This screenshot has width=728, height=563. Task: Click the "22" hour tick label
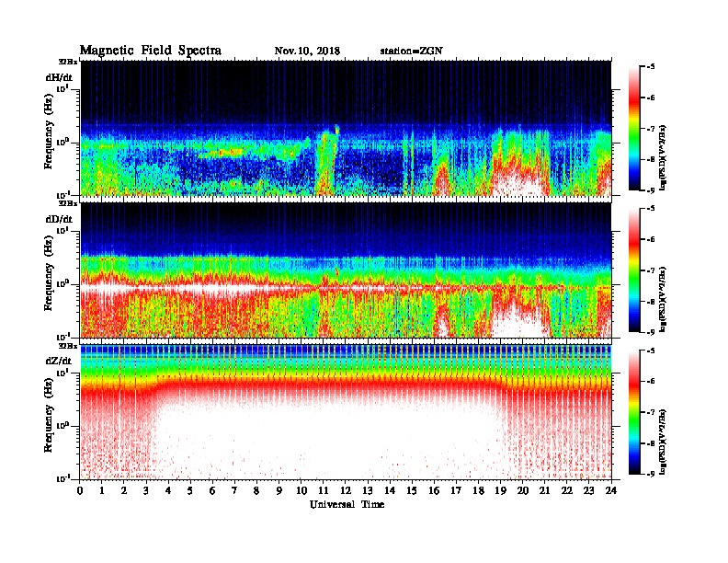point(567,491)
